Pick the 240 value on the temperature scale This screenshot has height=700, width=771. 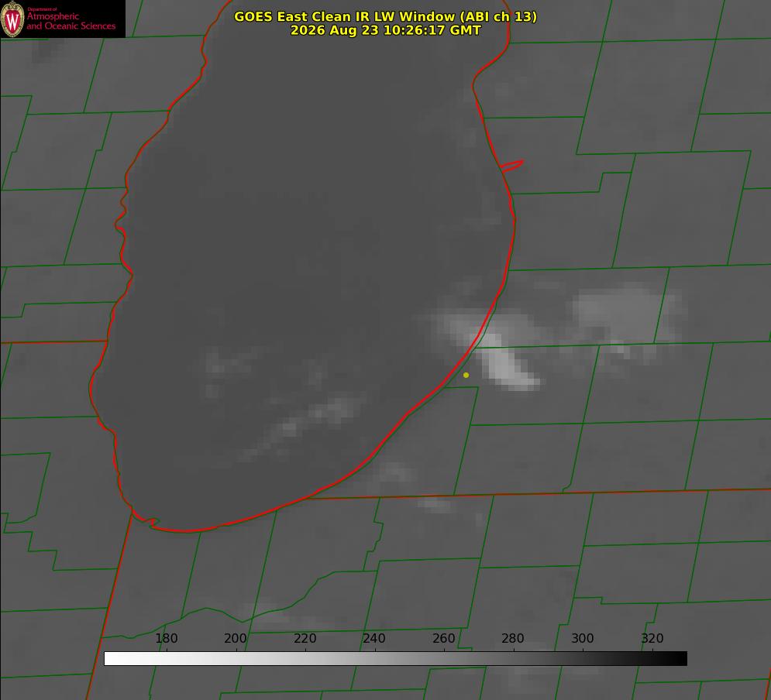tap(374, 638)
